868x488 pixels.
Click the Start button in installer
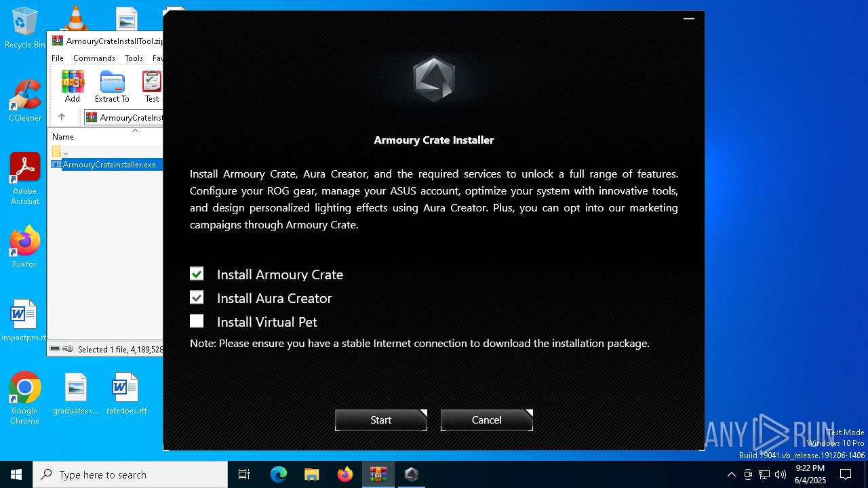381,420
